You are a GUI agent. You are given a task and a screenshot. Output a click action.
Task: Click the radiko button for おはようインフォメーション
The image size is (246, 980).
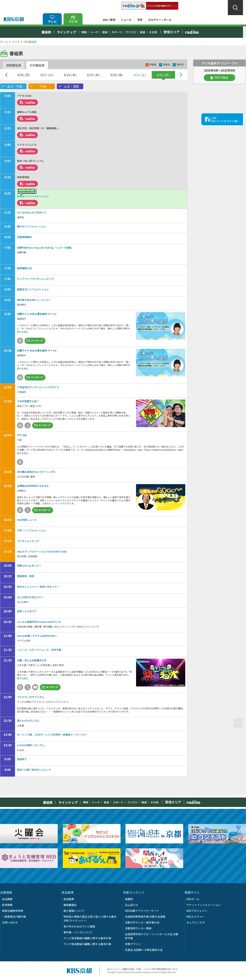tap(27, 203)
